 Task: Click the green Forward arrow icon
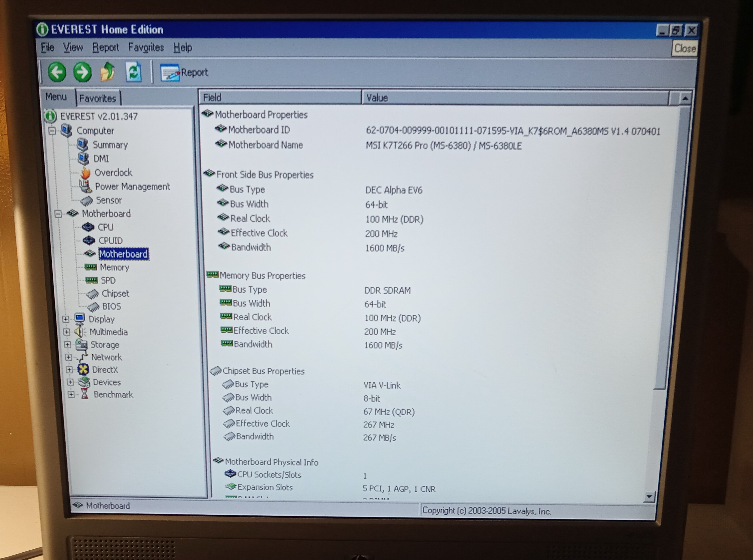click(82, 72)
